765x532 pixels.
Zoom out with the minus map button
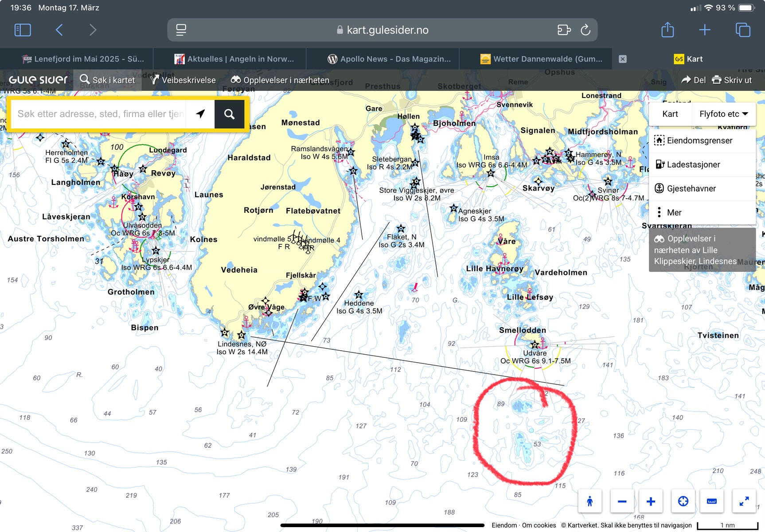click(622, 501)
